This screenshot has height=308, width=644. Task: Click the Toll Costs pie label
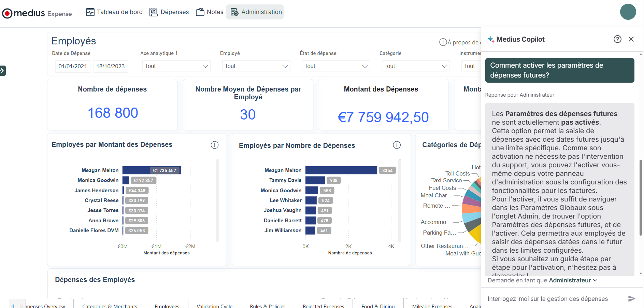[x=457, y=173]
